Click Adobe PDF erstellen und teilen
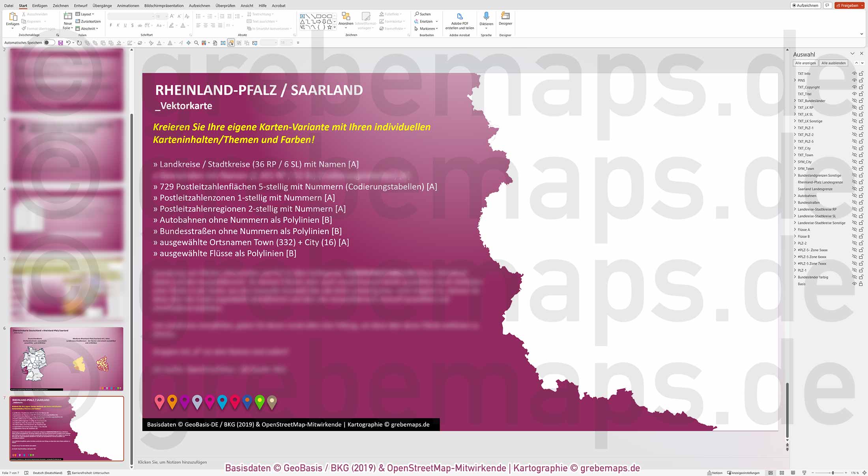This screenshot has height=476, width=868. point(459,21)
